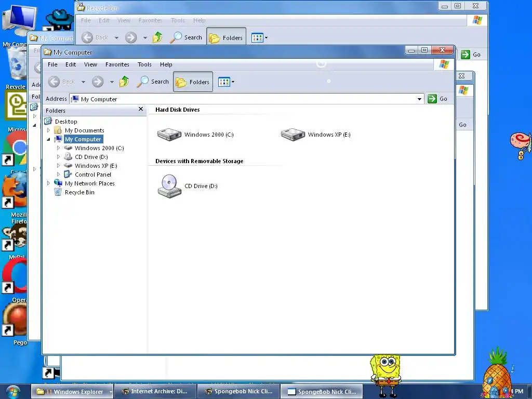Screen dimensions: 532x399
Task: Click the Forward arrow in Recycle Bin window
Action: 131,37
